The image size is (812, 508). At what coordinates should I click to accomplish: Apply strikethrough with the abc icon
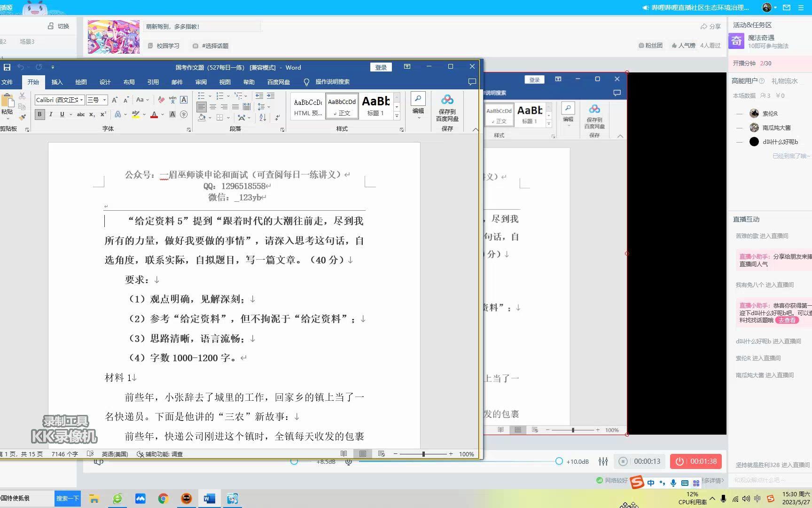click(81, 114)
